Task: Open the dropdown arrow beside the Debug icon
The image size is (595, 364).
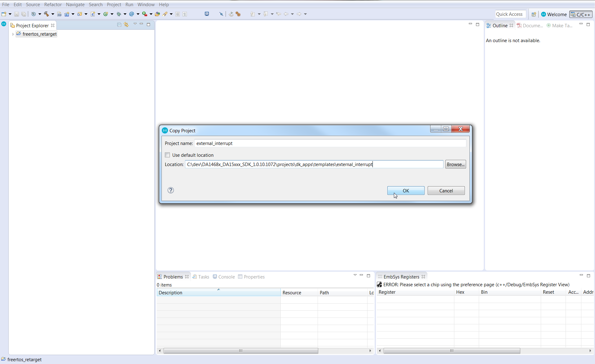Action: tap(125, 14)
